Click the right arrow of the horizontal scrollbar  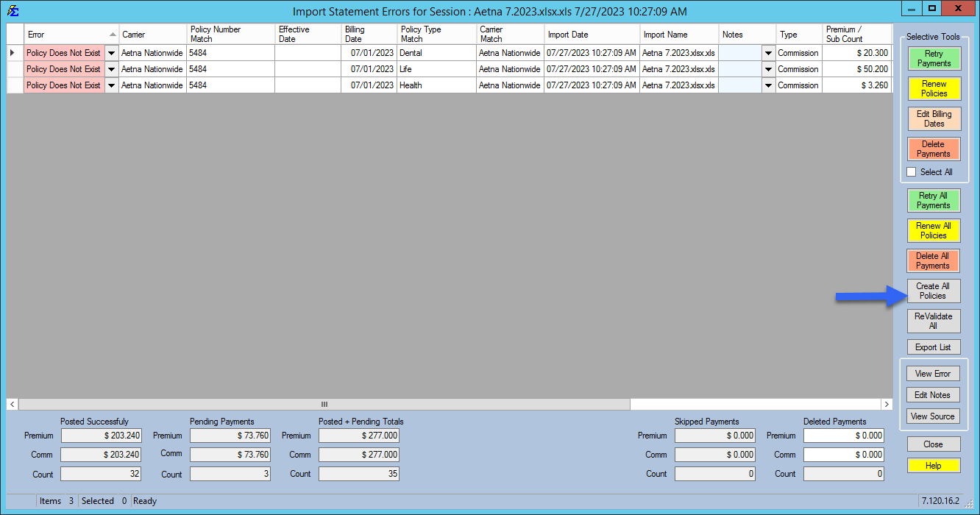click(x=887, y=404)
